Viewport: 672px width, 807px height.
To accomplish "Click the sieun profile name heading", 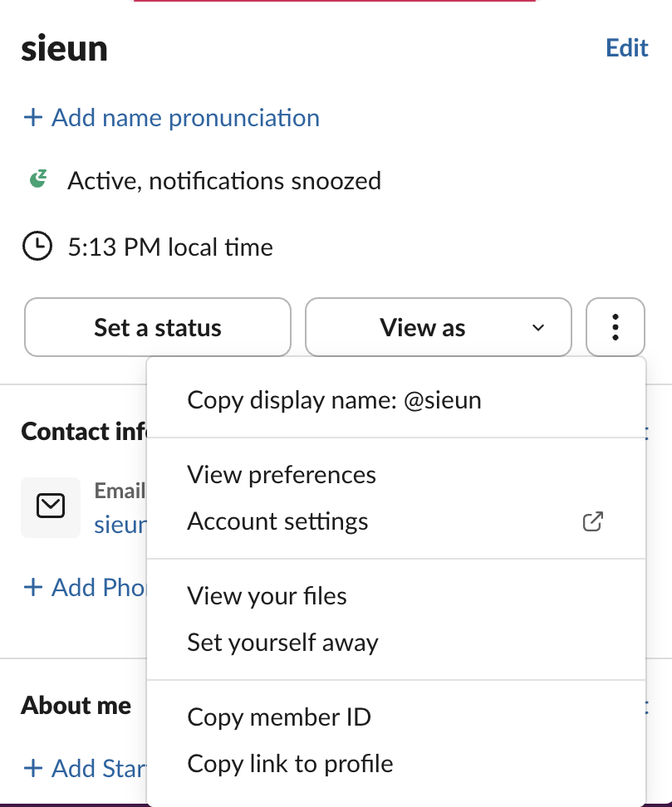I will [x=64, y=49].
